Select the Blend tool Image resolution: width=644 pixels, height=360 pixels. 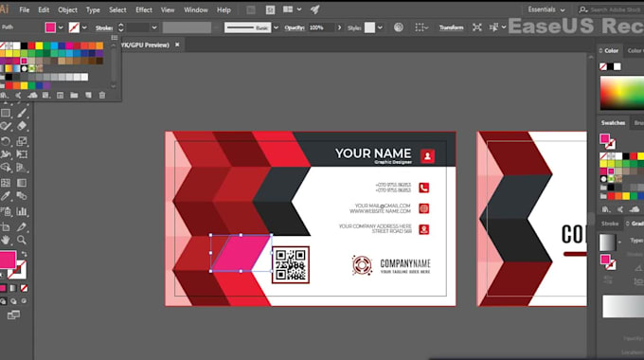[x=22, y=196]
